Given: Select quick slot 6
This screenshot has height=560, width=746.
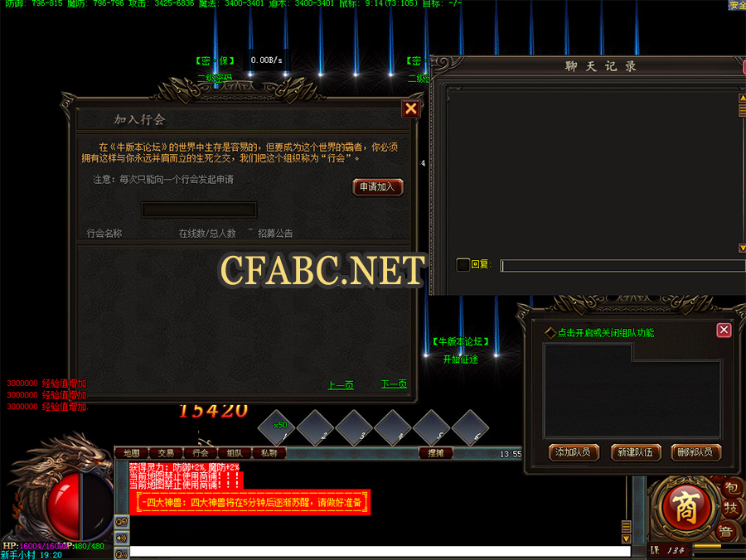Looking at the screenshot, I should 470,427.
